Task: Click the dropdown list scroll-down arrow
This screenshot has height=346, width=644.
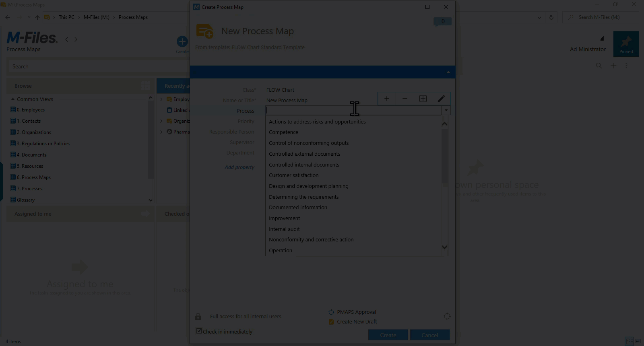Action: coord(444,247)
